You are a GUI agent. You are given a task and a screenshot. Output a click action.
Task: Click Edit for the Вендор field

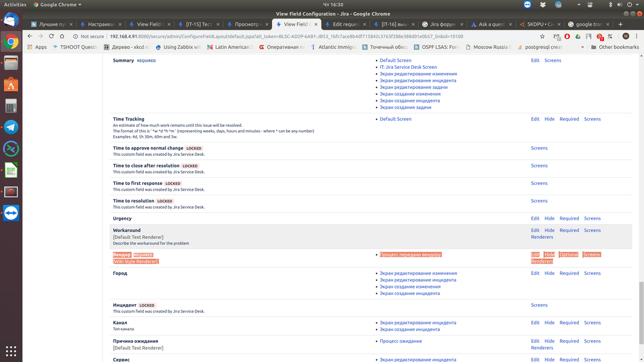[x=535, y=254]
